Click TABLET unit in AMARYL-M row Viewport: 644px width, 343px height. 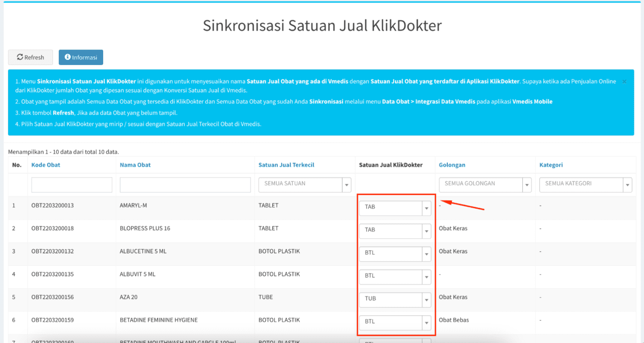(268, 205)
